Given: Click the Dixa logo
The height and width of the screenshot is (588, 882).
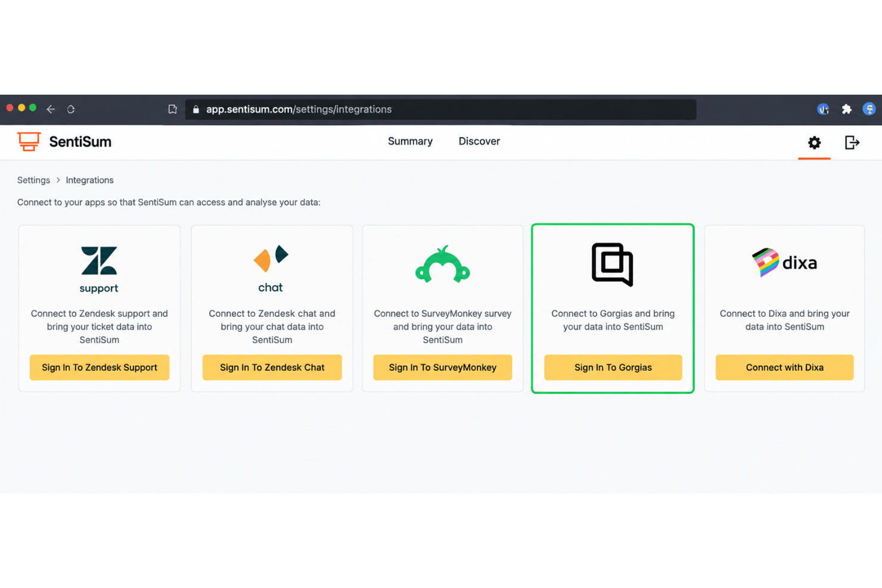Looking at the screenshot, I should click(x=784, y=263).
